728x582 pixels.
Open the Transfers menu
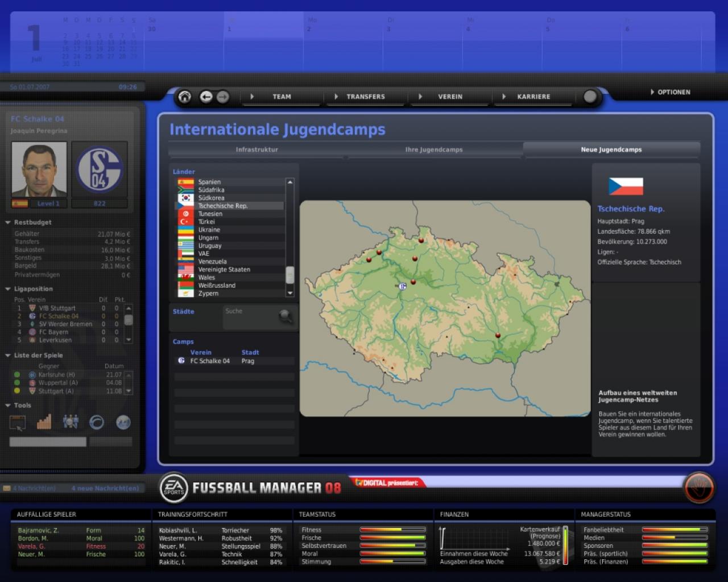[x=366, y=97]
